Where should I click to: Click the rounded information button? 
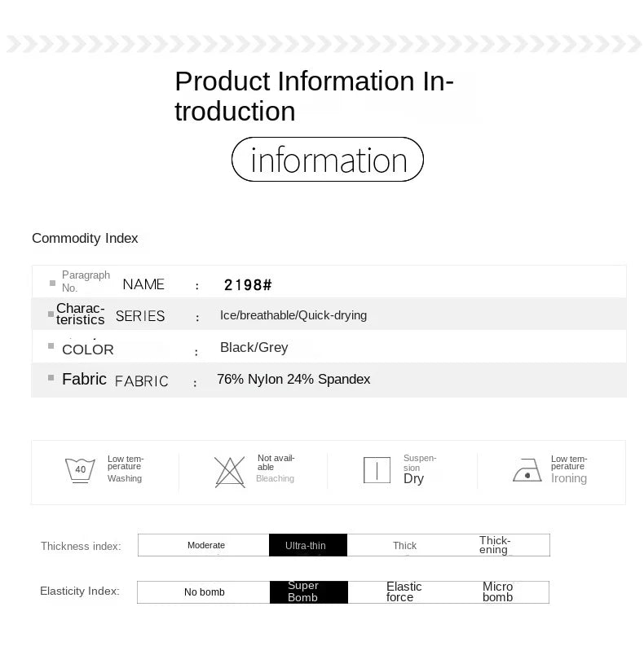tap(328, 160)
